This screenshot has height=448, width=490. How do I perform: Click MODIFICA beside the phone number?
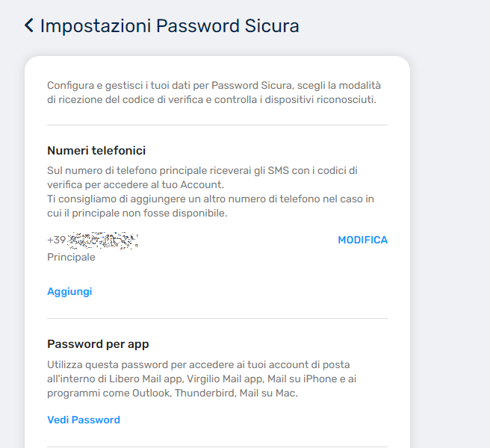click(362, 240)
